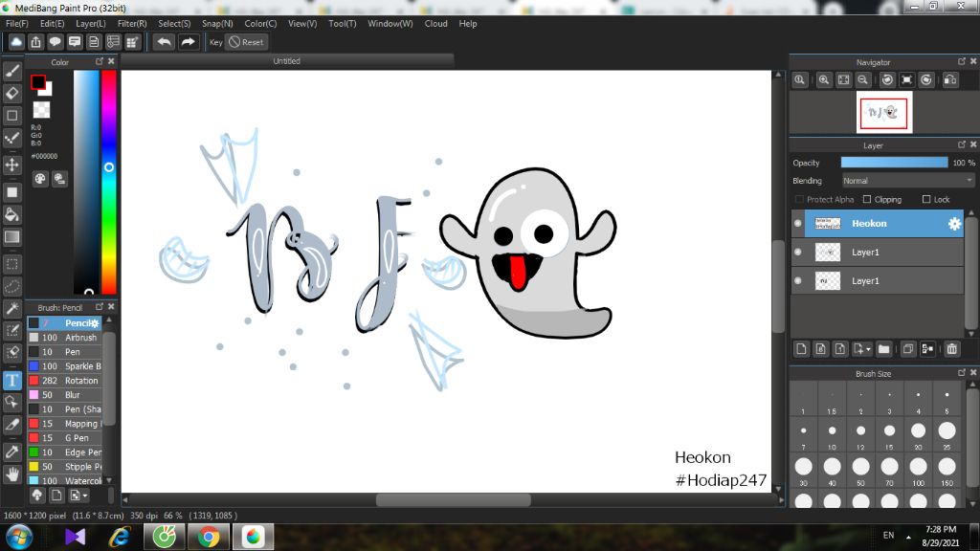The width and height of the screenshot is (980, 551).
Task: Click the Redo arrow in toolbar
Action: coord(188,42)
